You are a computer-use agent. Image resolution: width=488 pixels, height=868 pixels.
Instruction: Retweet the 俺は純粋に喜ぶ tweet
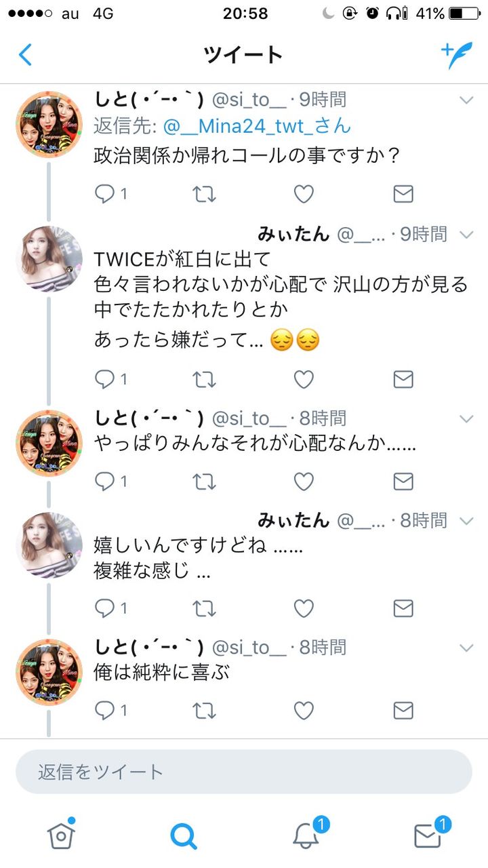coord(204,710)
